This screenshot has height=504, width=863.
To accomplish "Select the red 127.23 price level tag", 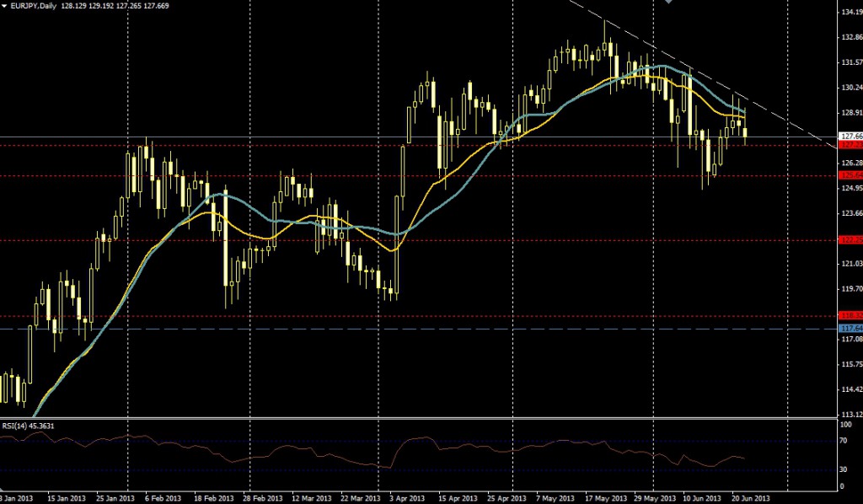I will tap(850, 145).
